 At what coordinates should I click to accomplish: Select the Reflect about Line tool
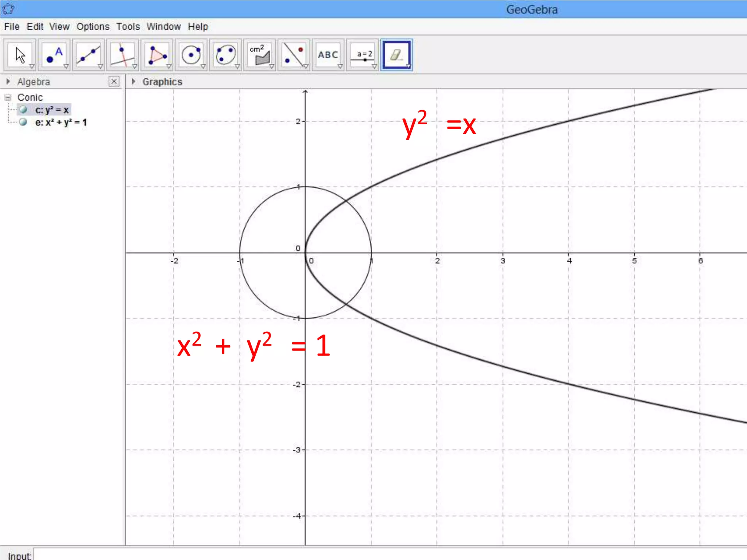pos(294,55)
